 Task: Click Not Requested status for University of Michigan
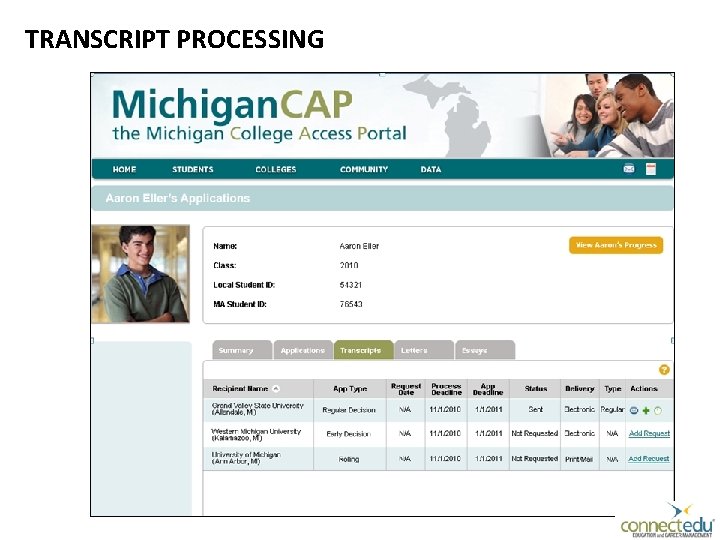click(x=534, y=458)
